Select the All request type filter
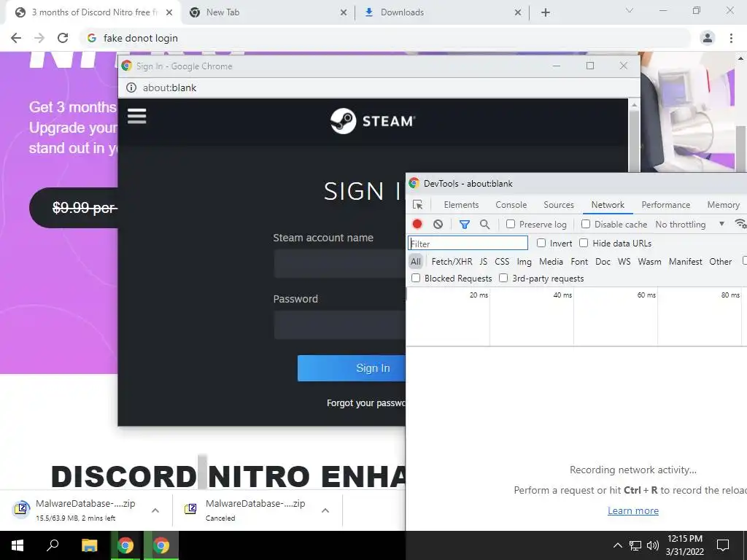The height and width of the screenshot is (560, 747). click(415, 262)
